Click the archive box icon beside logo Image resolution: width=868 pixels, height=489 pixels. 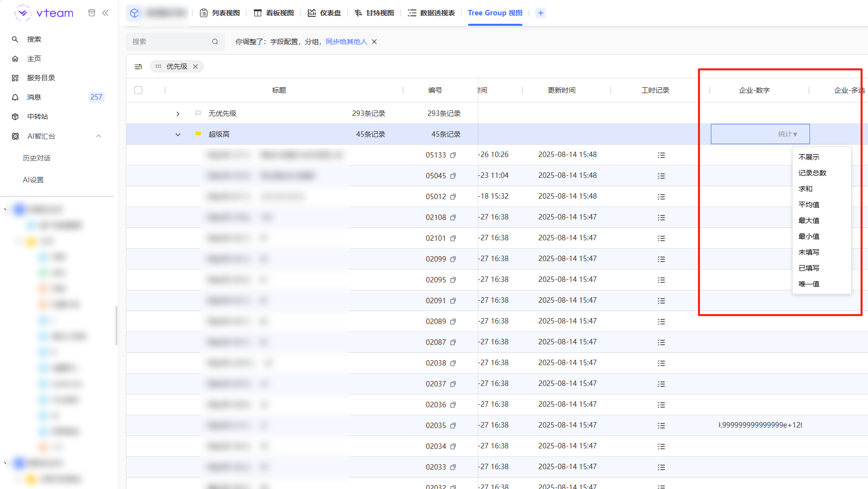click(x=92, y=13)
